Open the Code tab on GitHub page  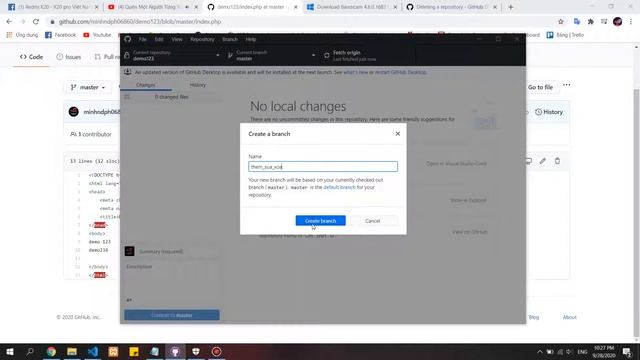(x=31, y=57)
